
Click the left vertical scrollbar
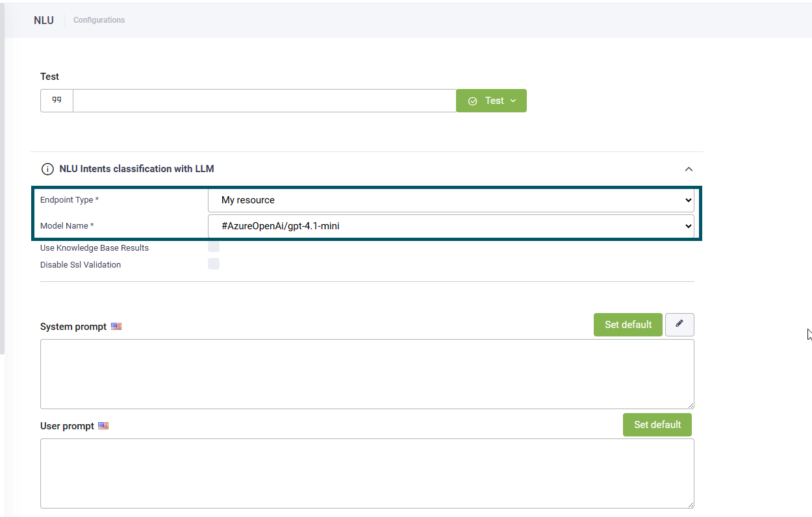[x=2, y=182]
